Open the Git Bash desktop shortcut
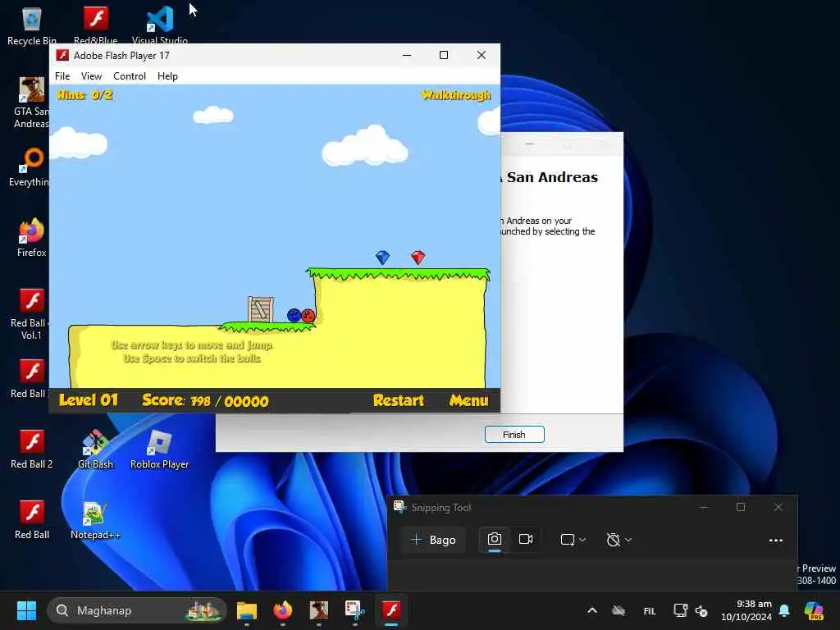This screenshot has width=840, height=630. (x=95, y=450)
